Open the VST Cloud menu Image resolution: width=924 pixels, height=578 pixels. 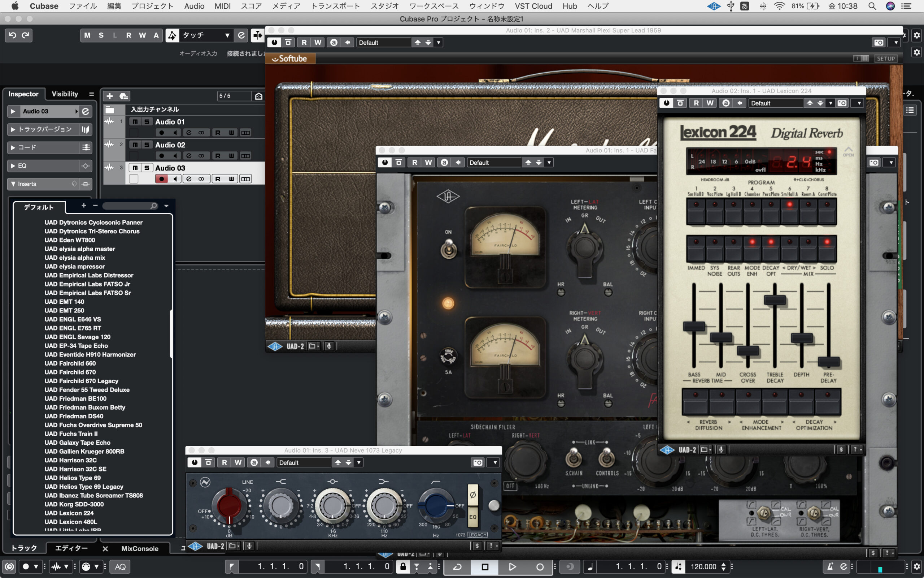pos(533,6)
